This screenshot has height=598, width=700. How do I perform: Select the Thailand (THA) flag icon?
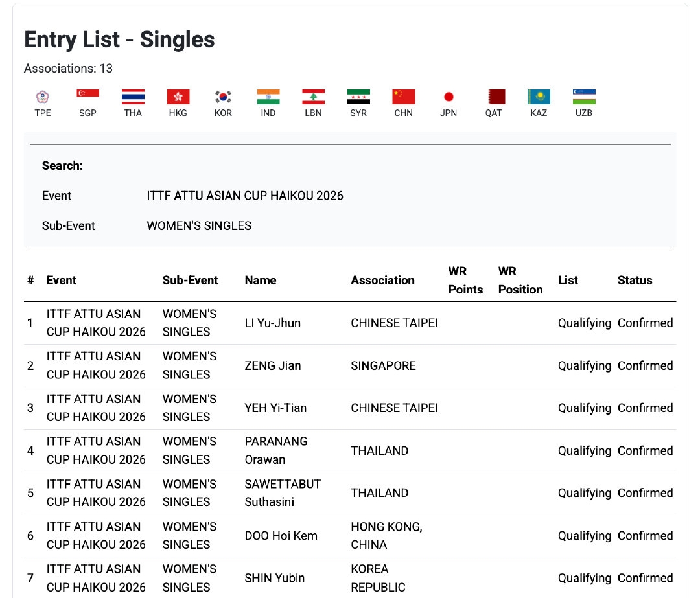pos(133,97)
